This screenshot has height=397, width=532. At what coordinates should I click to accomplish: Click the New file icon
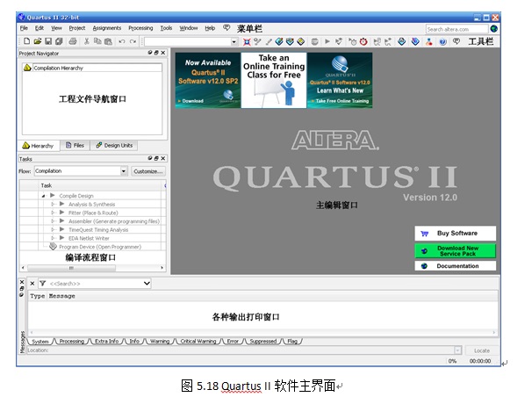point(26,41)
